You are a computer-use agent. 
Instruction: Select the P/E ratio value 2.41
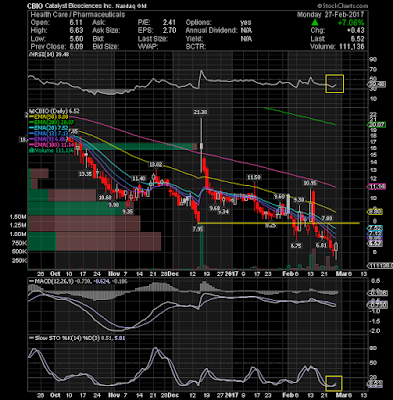(x=169, y=23)
